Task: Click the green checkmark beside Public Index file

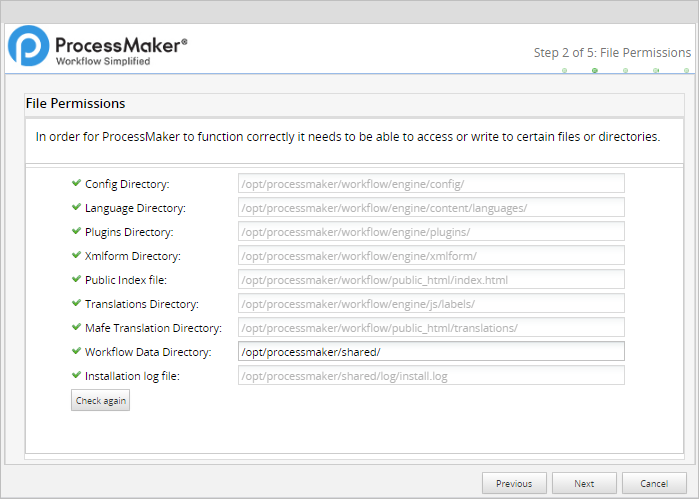Action: [x=76, y=279]
